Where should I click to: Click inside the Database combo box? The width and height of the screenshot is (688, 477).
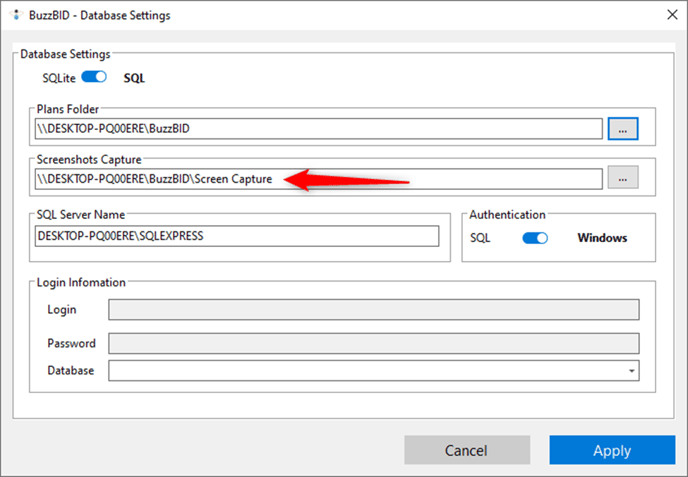point(373,371)
